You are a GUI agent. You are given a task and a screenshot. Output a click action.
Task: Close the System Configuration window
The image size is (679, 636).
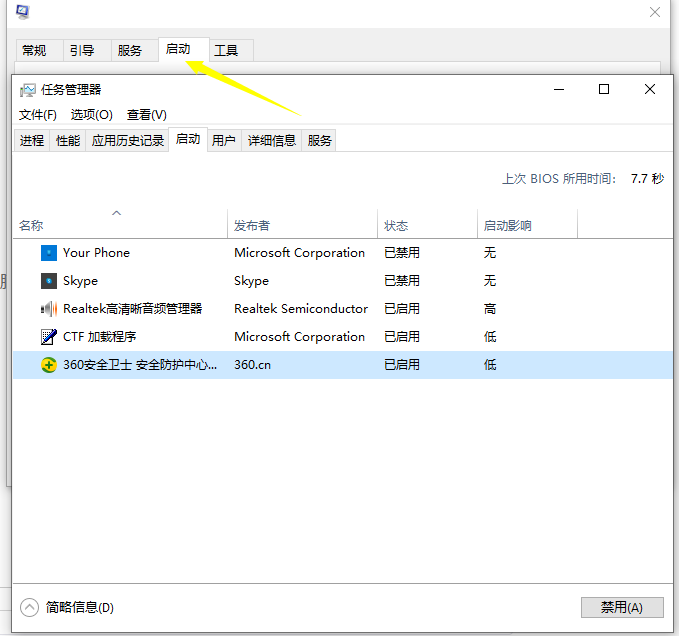point(655,12)
